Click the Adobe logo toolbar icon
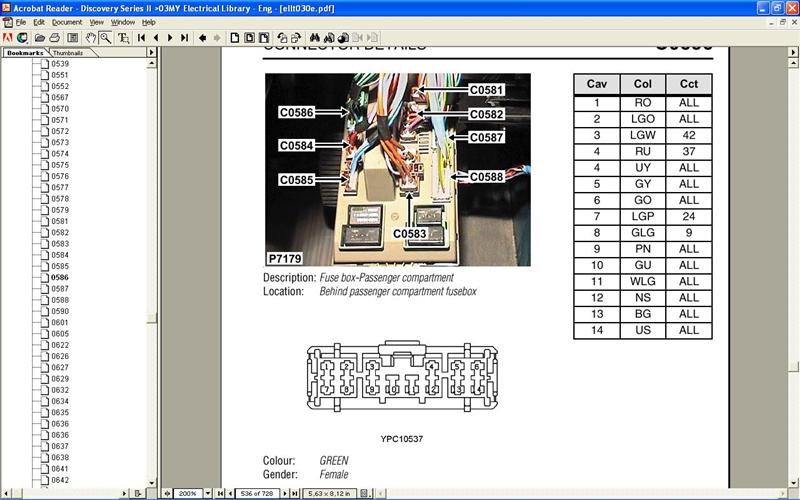Image resolution: width=800 pixels, height=500 pixels. pos(7,38)
